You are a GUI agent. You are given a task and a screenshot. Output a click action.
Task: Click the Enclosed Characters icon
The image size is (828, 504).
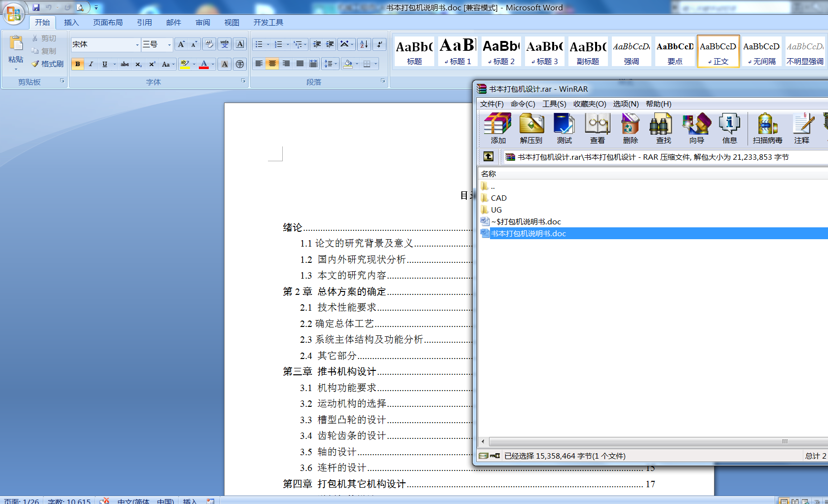point(240,64)
